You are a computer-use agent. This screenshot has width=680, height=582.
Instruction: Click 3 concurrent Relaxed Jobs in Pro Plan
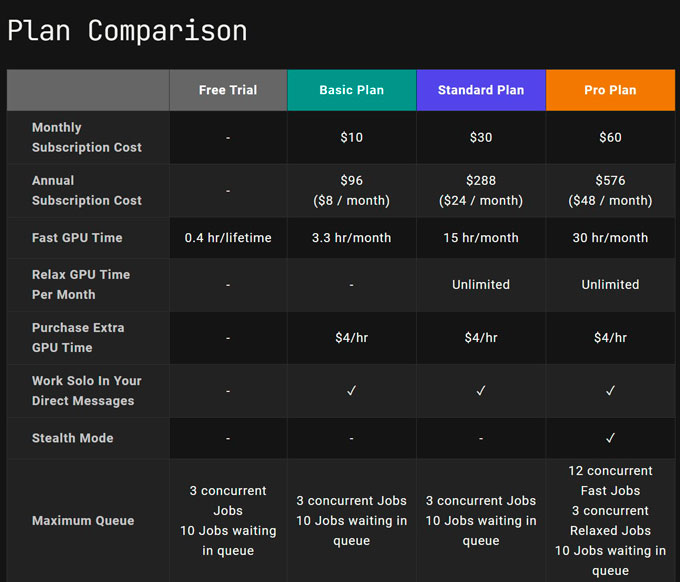pos(610,520)
